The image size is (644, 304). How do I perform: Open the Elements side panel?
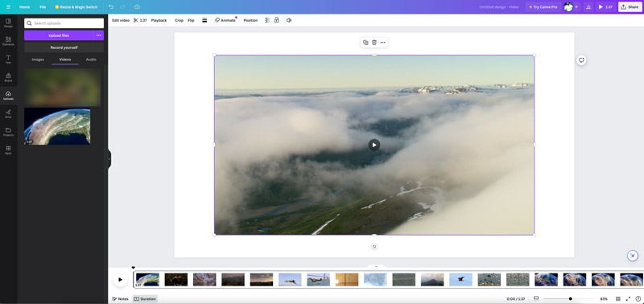[x=8, y=41]
